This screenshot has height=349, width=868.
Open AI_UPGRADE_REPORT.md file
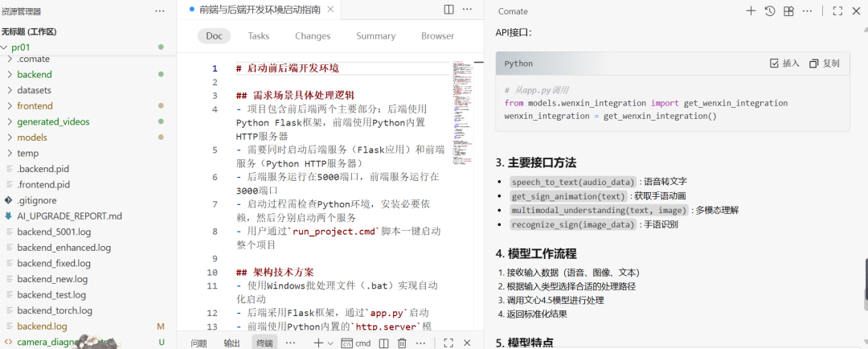pos(88,216)
